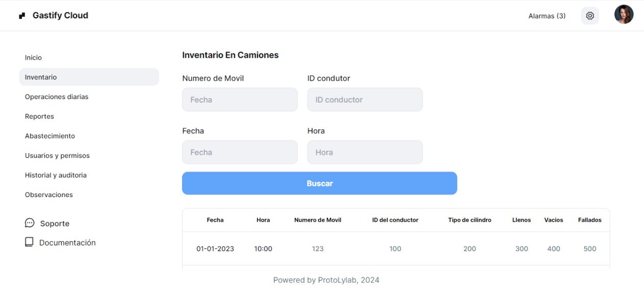The width and height of the screenshot is (644, 289).
Task: Click the ID conductor input field
Action: pos(365,100)
